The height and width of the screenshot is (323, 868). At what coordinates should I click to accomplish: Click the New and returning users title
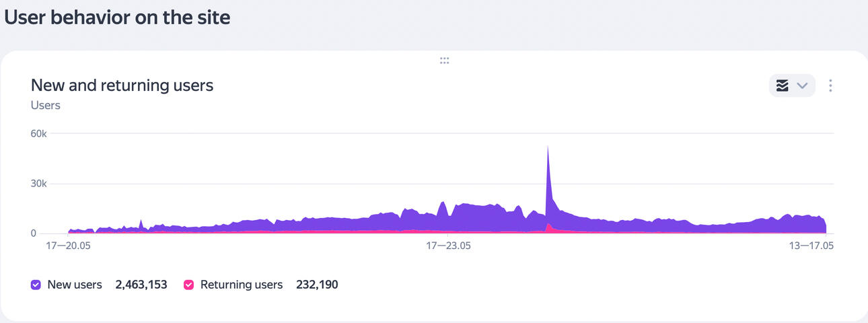tap(122, 85)
